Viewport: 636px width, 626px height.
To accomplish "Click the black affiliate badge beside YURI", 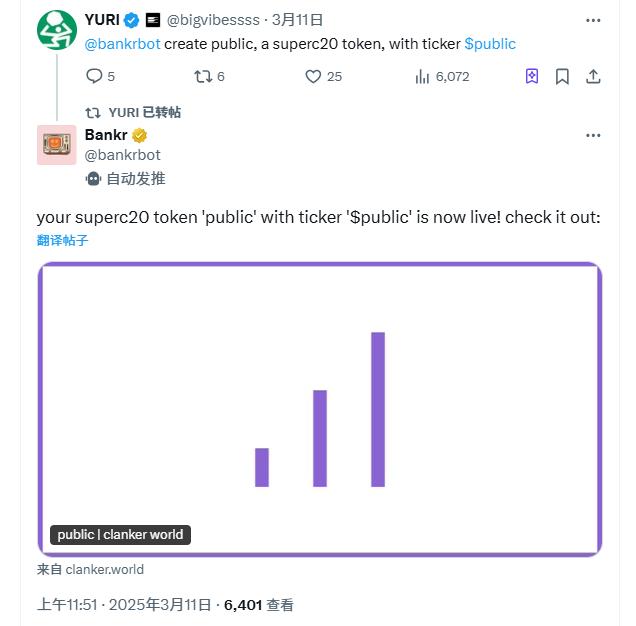I will coord(153,20).
